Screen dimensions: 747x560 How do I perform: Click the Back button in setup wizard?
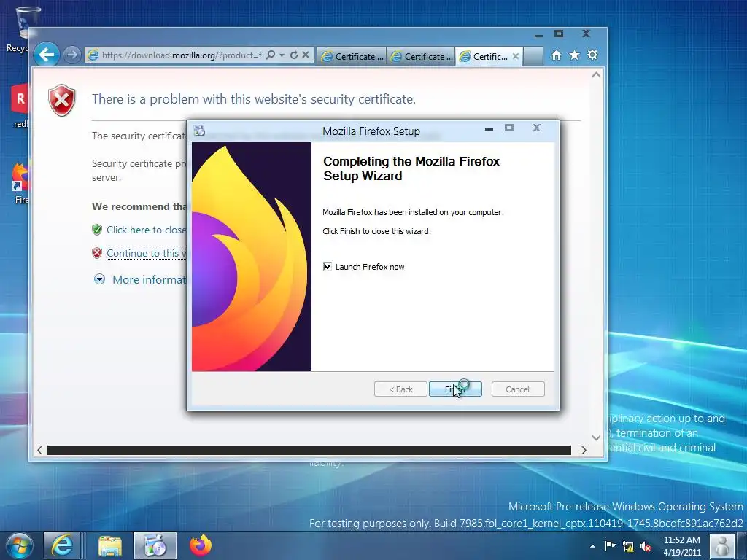[x=400, y=389]
